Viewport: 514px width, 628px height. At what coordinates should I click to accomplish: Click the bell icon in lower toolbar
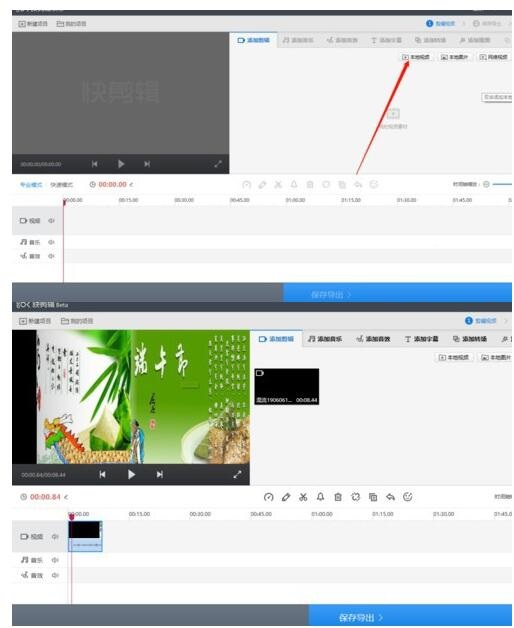[320, 497]
